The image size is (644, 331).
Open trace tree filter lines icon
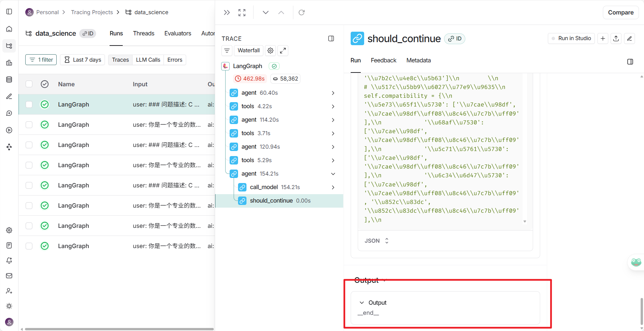tap(227, 51)
